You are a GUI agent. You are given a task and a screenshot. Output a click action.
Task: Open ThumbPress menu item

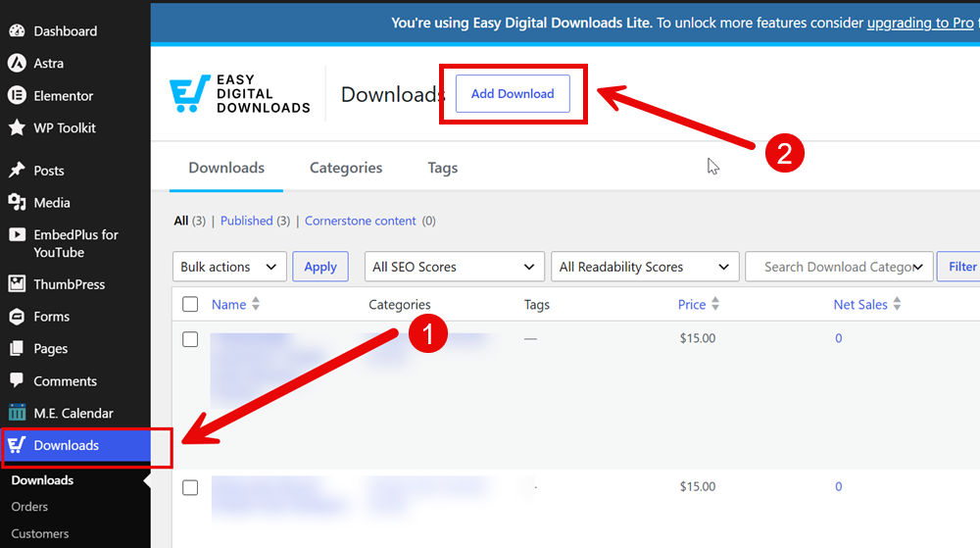pyautogui.click(x=69, y=284)
